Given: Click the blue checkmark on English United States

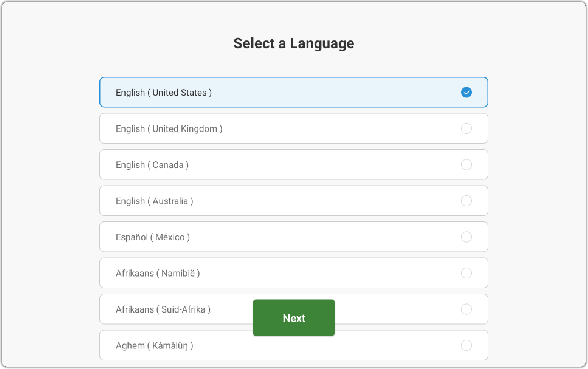Looking at the screenshot, I should point(466,92).
